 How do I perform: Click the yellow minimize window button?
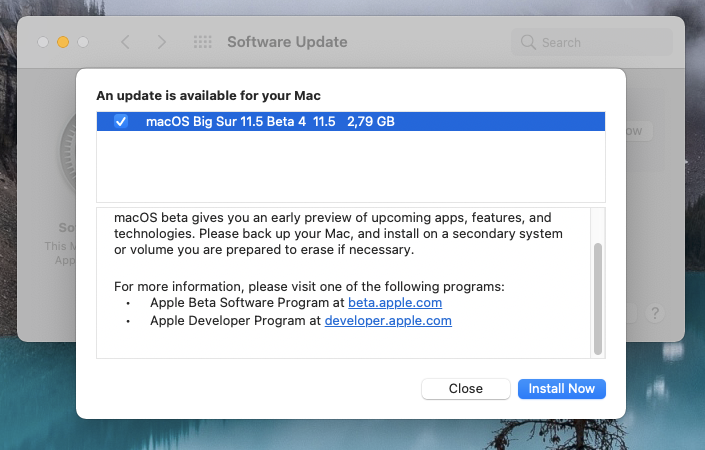click(63, 42)
